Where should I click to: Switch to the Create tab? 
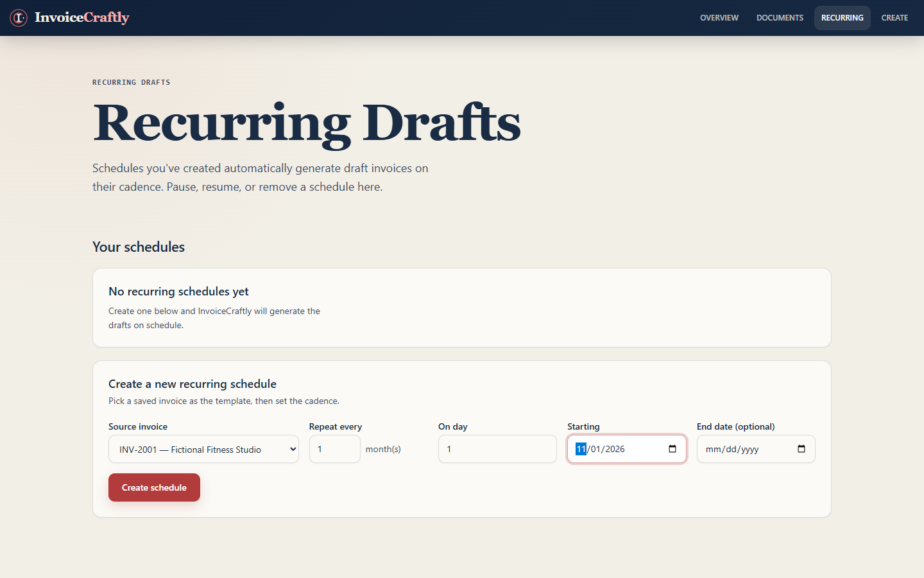894,18
